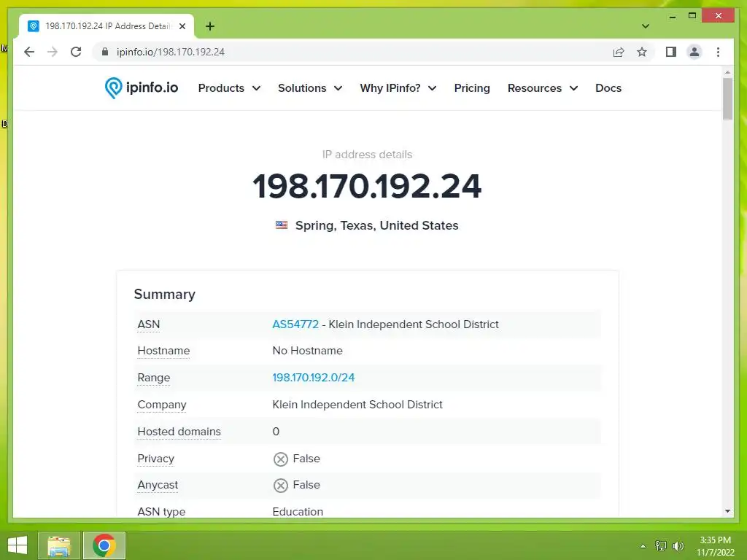Click the Anycast row False cross icon
This screenshot has width=747, height=560.
coord(281,485)
